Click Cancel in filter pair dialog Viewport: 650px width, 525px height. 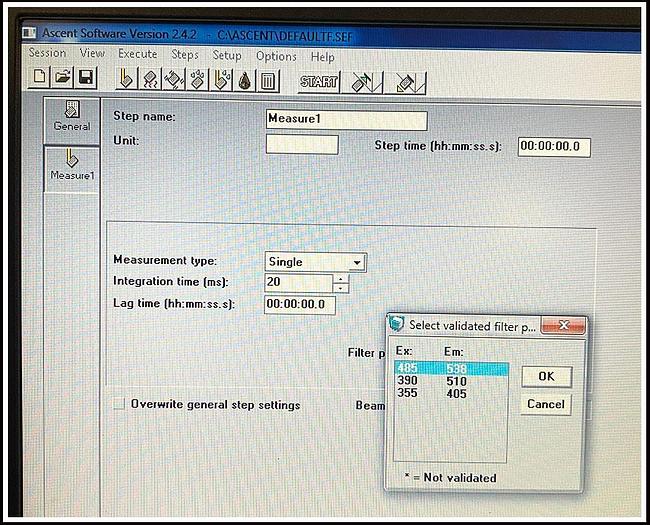point(546,404)
